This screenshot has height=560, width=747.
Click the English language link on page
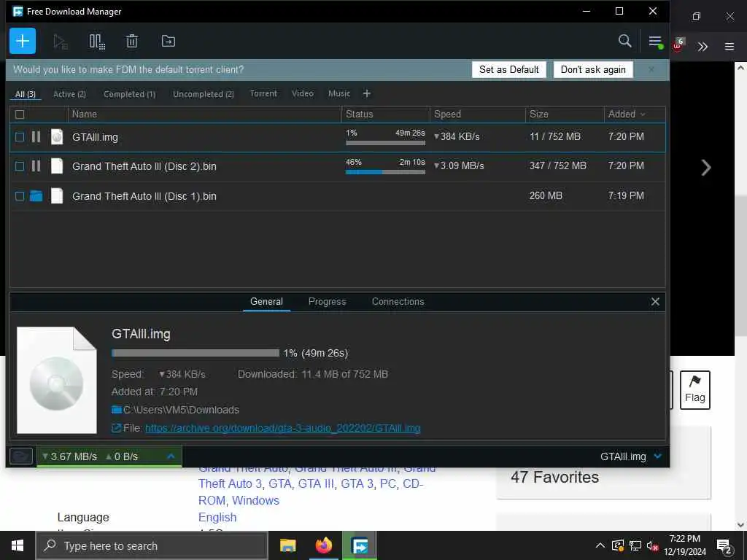pos(217,517)
